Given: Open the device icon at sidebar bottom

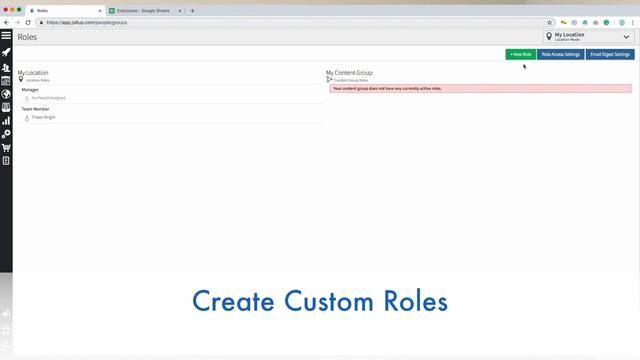Looking at the screenshot, I should tap(6, 161).
